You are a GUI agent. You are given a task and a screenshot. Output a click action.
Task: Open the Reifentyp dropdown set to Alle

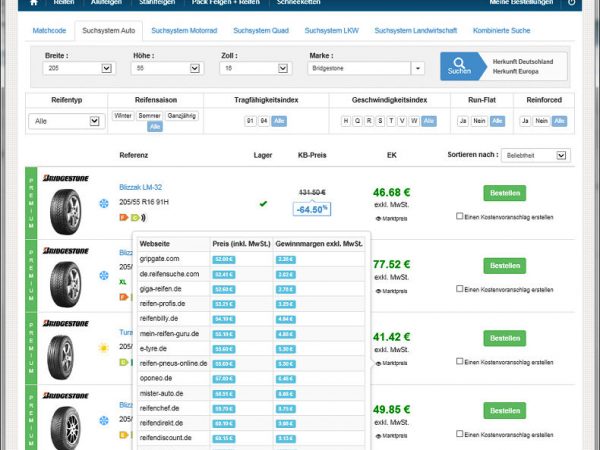[x=66, y=121]
